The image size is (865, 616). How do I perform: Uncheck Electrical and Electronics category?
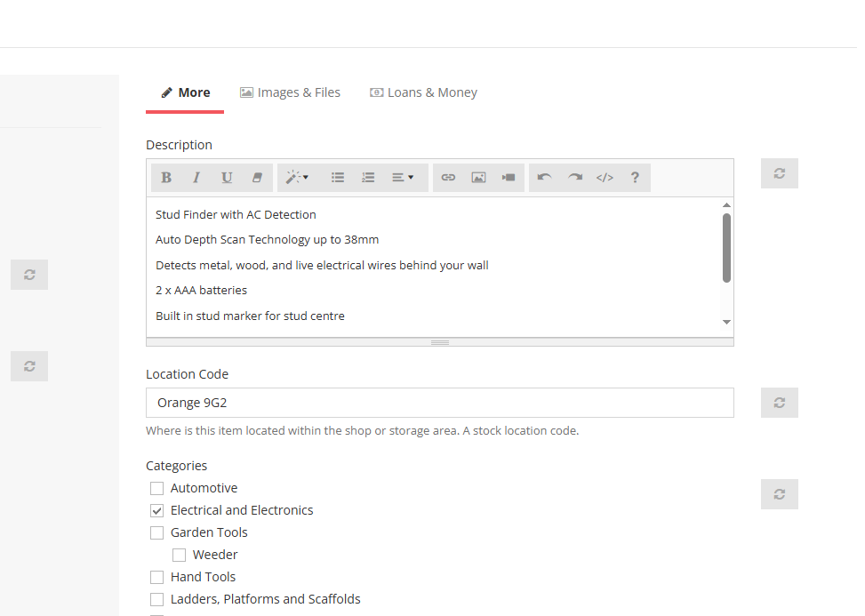[x=157, y=511]
